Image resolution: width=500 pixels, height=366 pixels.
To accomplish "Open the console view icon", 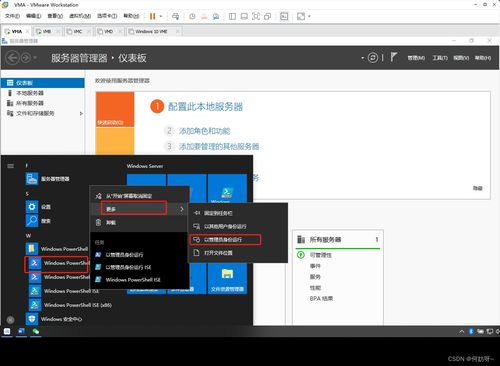I will point(284,16).
